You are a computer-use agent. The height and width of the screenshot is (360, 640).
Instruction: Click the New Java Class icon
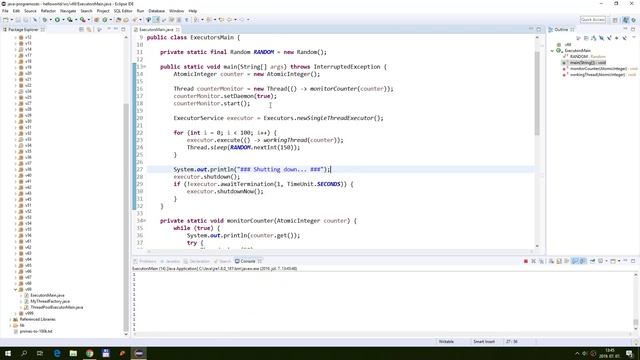click(x=105, y=20)
